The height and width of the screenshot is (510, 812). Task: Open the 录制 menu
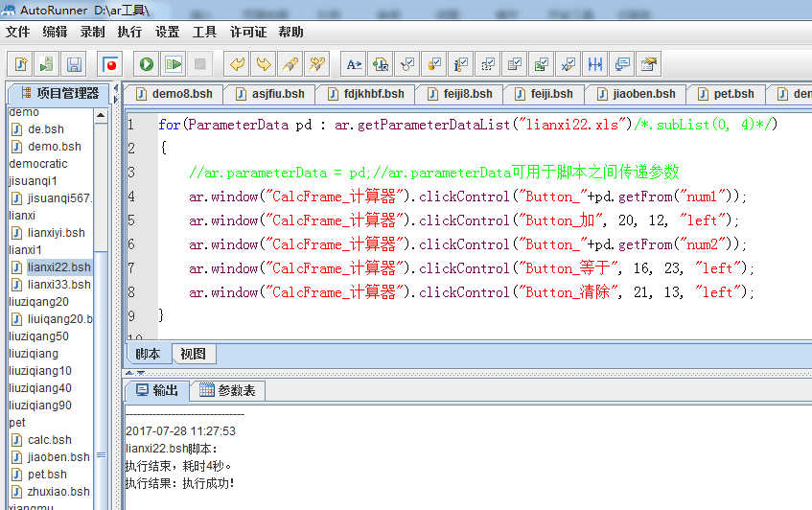point(92,32)
